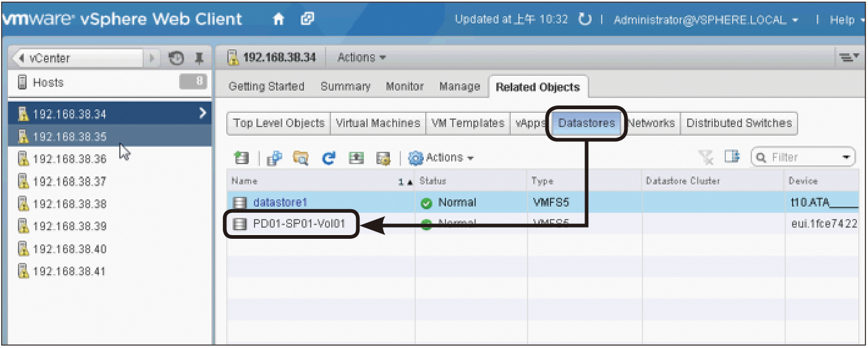Select the Related Objects tab

(x=537, y=87)
